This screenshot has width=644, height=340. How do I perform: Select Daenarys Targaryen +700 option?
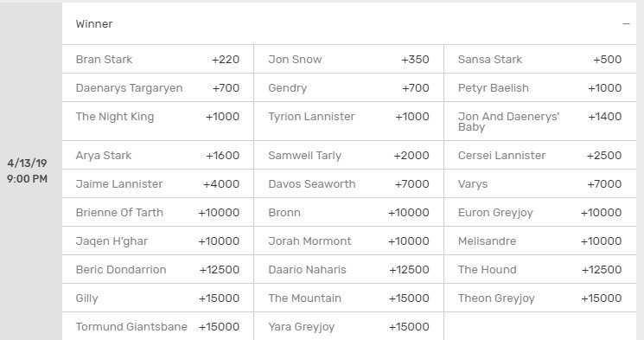coord(157,87)
